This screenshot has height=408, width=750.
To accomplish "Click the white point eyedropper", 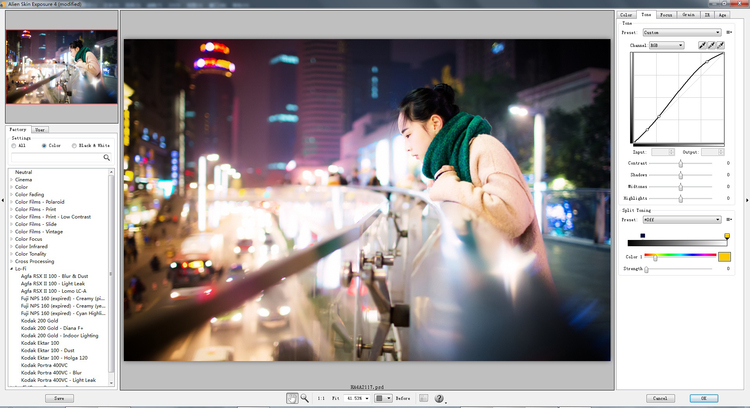I will (720, 45).
